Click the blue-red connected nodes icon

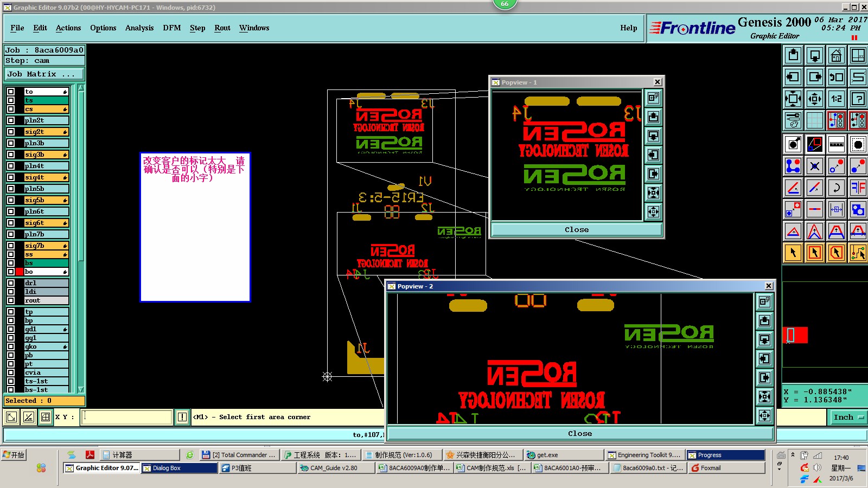[x=793, y=166]
